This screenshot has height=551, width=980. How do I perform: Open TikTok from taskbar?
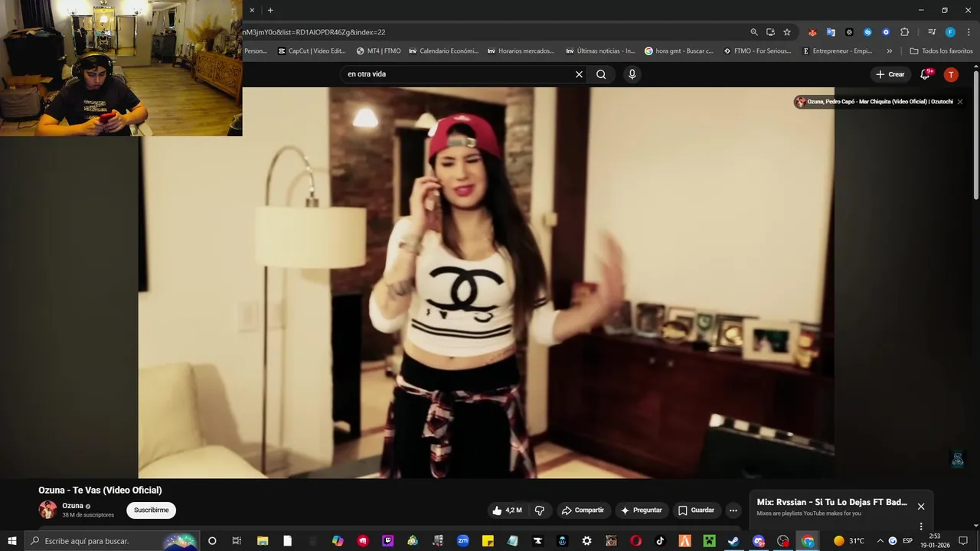click(x=660, y=541)
